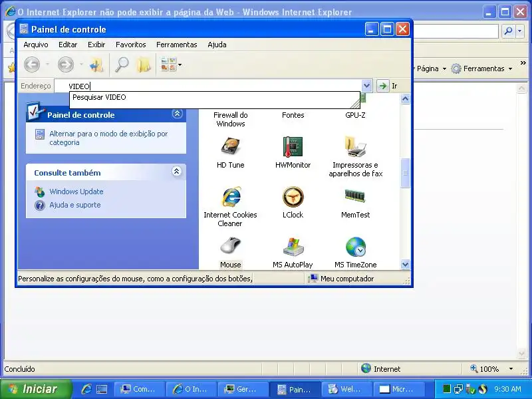The image size is (532, 399).
Task: Open the Views button dropdown arrow
Action: click(x=180, y=65)
